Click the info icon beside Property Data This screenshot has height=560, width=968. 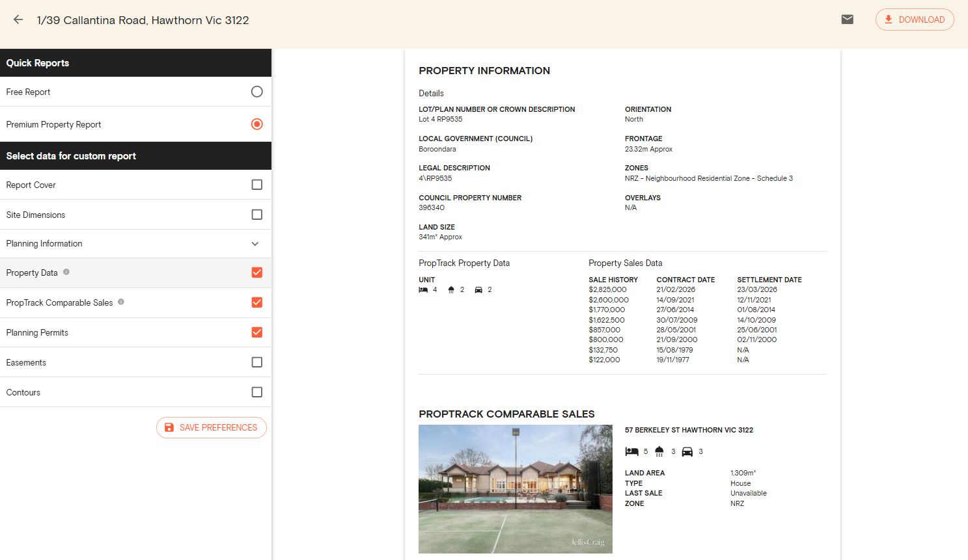(66, 272)
